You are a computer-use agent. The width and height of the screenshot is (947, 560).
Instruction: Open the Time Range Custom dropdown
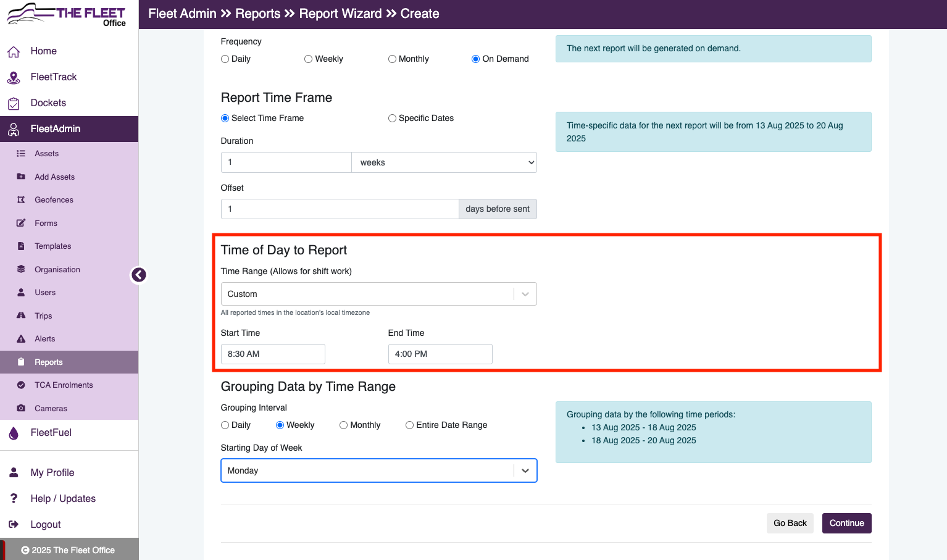coord(378,294)
